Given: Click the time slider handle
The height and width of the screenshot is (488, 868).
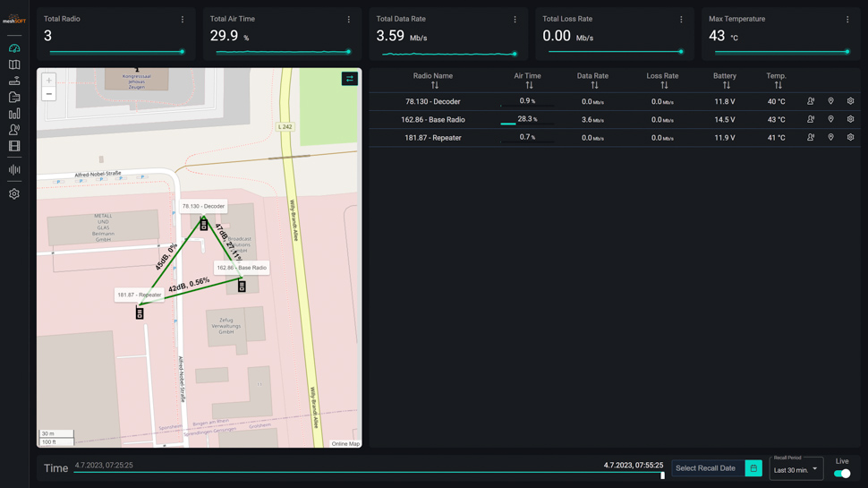Looking at the screenshot, I should pyautogui.click(x=662, y=475).
